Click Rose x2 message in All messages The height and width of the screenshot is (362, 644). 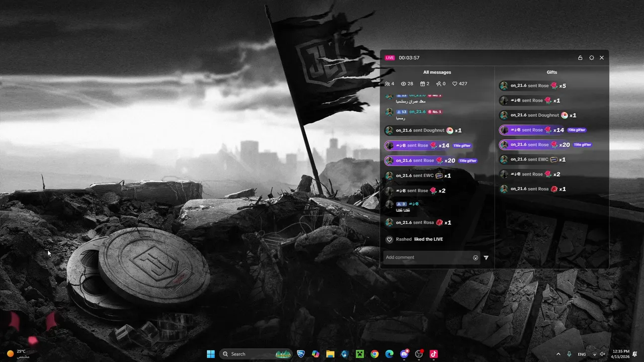pyautogui.click(x=415, y=191)
